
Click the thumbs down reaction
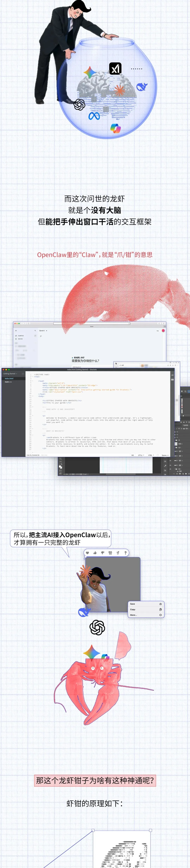pos(102,553)
